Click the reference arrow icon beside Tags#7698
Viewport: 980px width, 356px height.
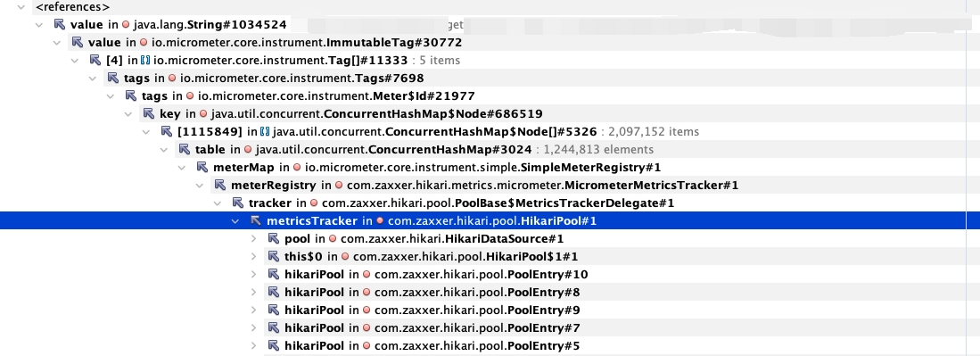click(x=113, y=79)
